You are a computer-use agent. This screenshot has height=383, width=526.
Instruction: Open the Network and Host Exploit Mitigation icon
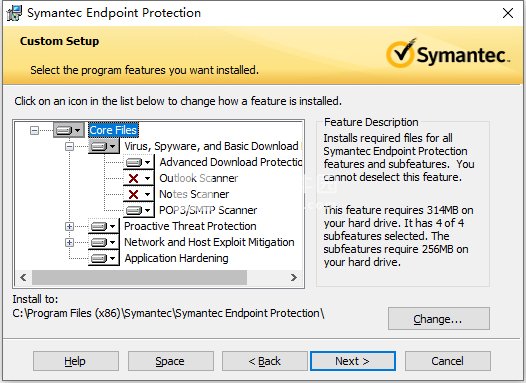tap(104, 242)
